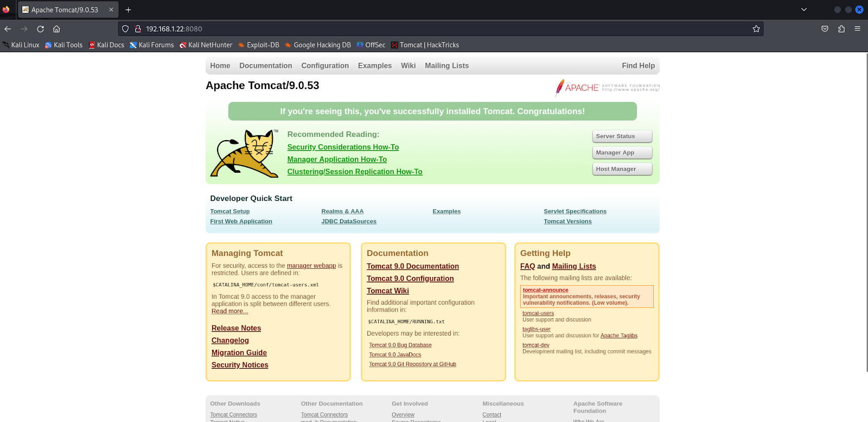
Task: Open the Migration Guide link
Action: click(x=239, y=353)
